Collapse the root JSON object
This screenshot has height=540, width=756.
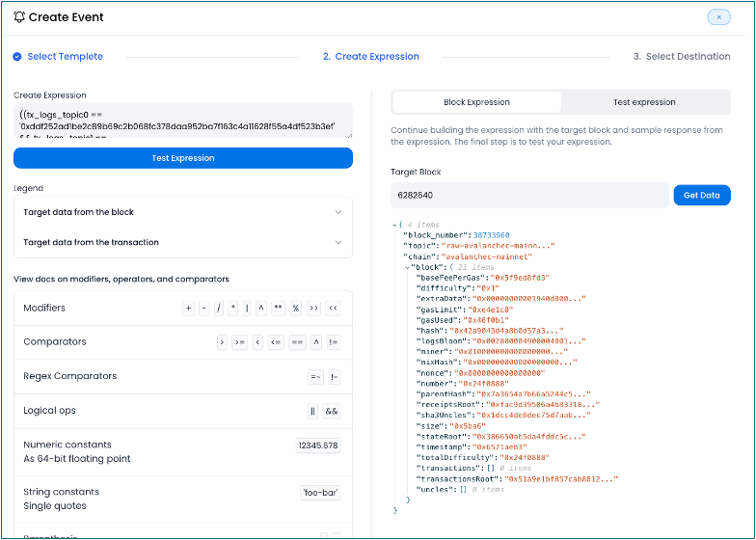click(x=394, y=226)
